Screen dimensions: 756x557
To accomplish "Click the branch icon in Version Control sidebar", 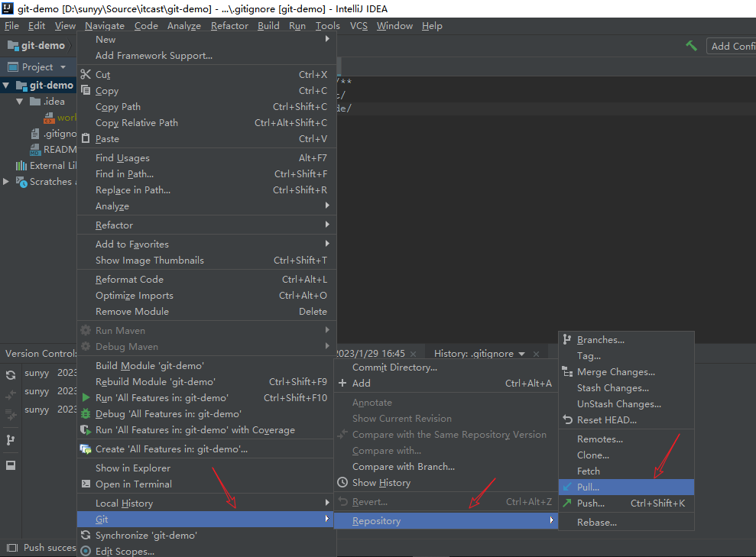I will click(11, 440).
